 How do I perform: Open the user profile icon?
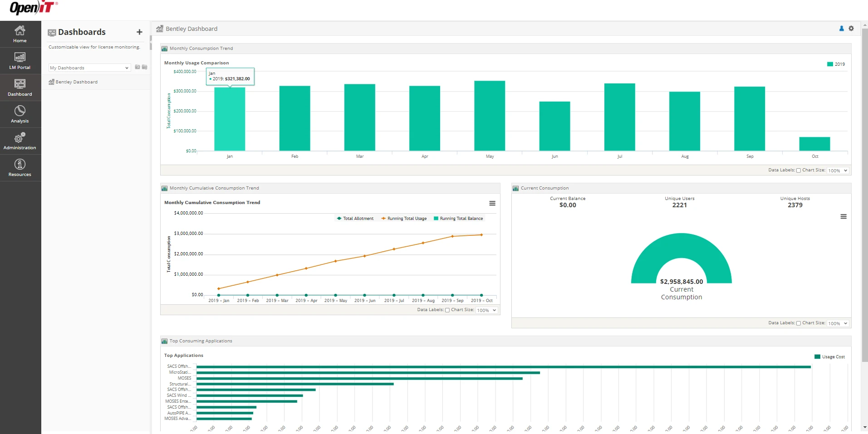tap(842, 29)
